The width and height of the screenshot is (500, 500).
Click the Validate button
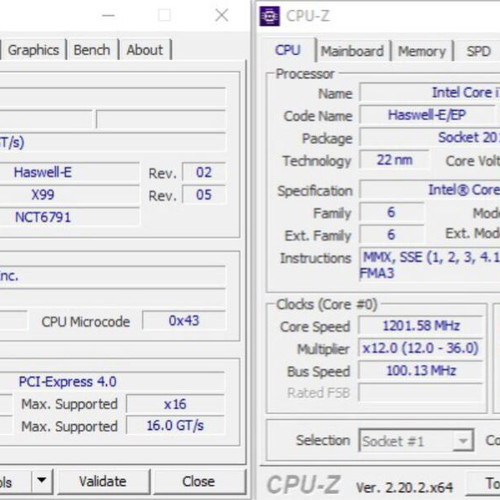pos(103,481)
